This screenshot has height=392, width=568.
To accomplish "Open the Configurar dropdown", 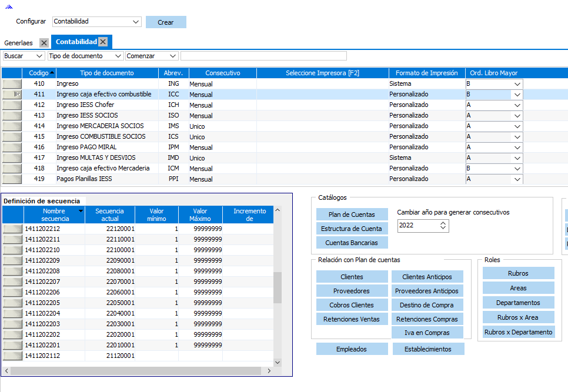I will 136,22.
